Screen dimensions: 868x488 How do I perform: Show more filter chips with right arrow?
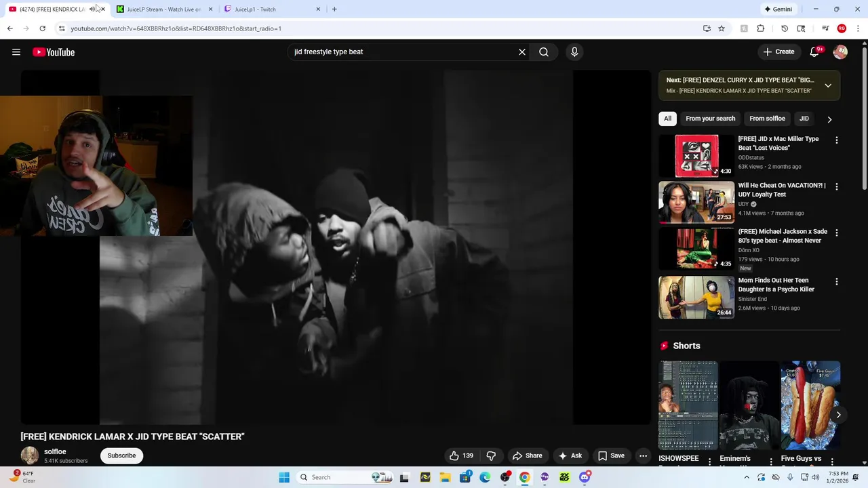point(829,119)
